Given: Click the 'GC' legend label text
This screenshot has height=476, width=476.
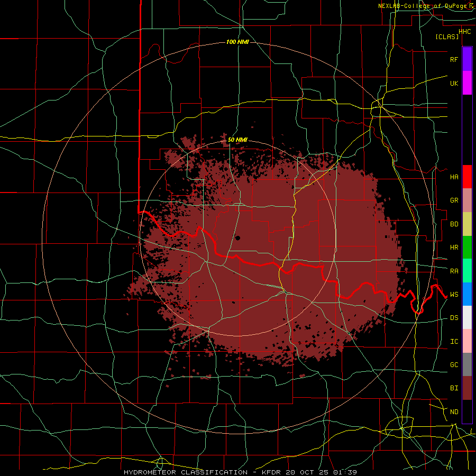Looking at the screenshot, I should click(454, 365).
